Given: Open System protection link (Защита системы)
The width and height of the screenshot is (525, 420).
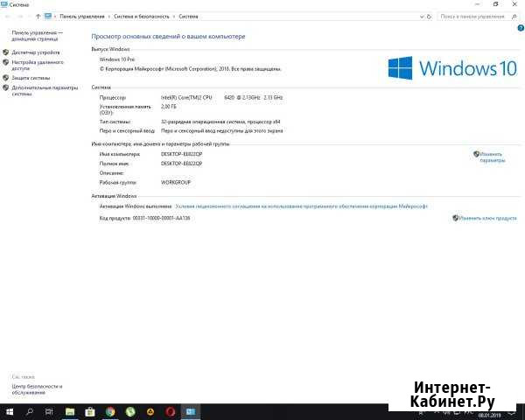Looking at the screenshot, I should click(x=31, y=78).
